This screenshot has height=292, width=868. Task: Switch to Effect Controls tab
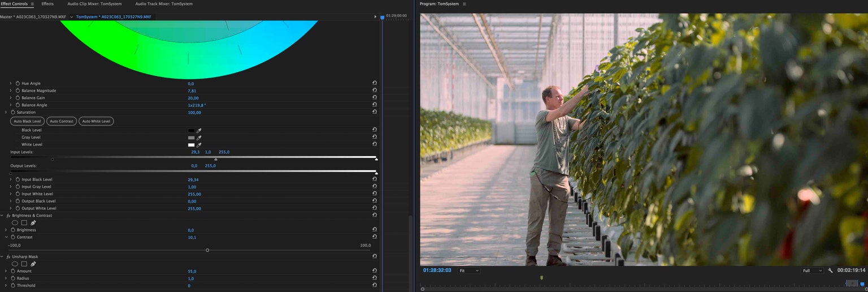pyautogui.click(x=14, y=4)
